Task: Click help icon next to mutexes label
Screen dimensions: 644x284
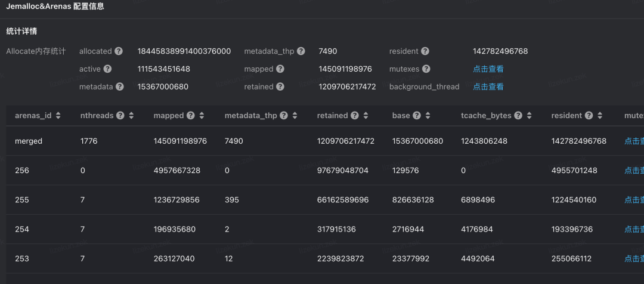Action: click(x=426, y=69)
